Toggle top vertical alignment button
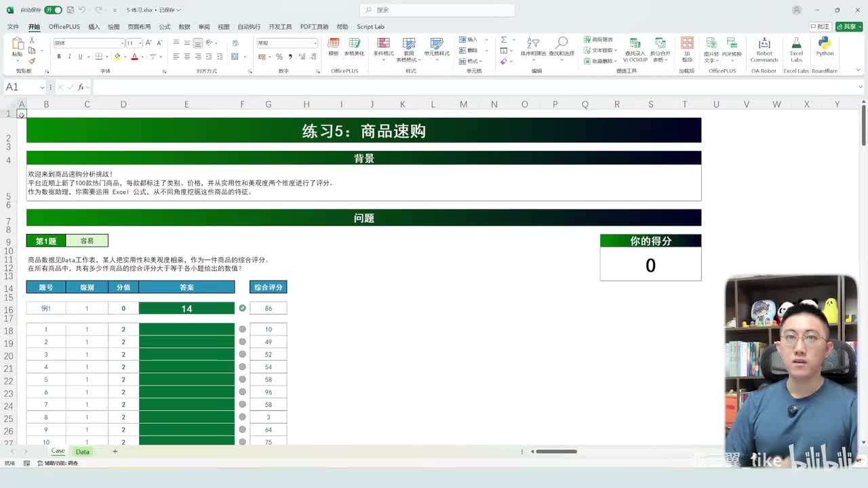 (176, 43)
